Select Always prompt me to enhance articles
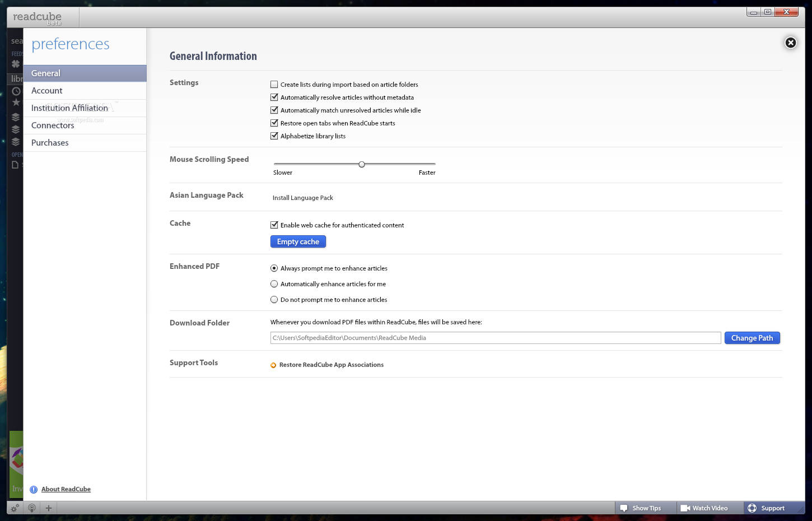812x521 pixels. click(274, 268)
